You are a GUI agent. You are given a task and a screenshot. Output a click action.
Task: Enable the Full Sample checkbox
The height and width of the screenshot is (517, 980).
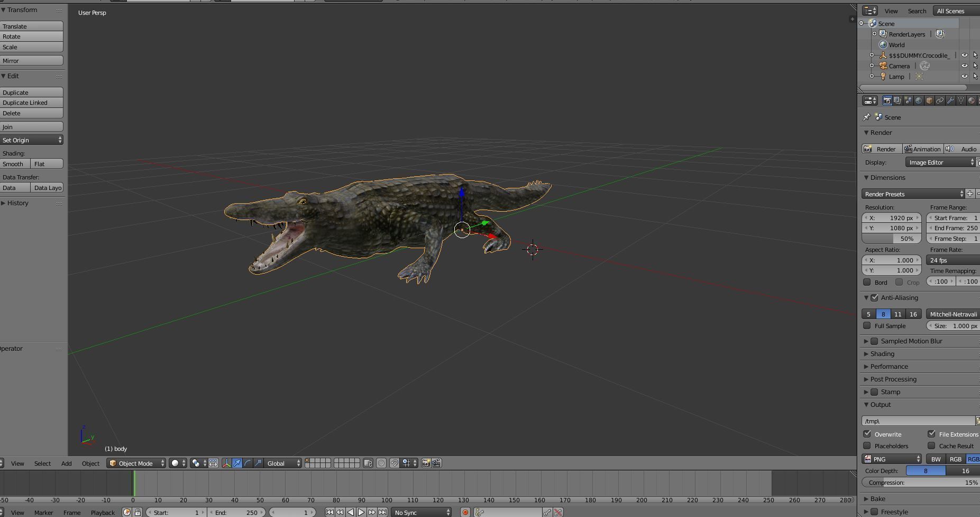(x=867, y=325)
